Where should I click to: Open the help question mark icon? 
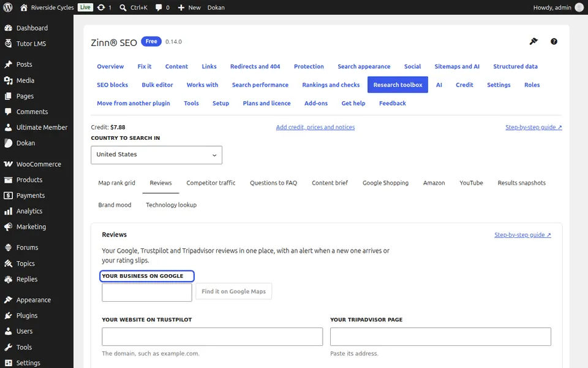click(x=554, y=42)
